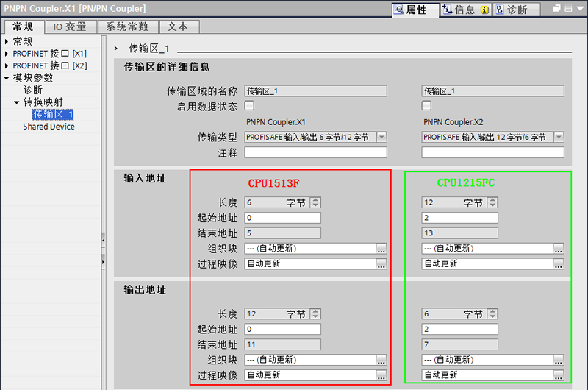Open the 诊断 tab in the inspector header
Image resolution: width=588 pixels, height=390 pixels.
click(x=517, y=10)
